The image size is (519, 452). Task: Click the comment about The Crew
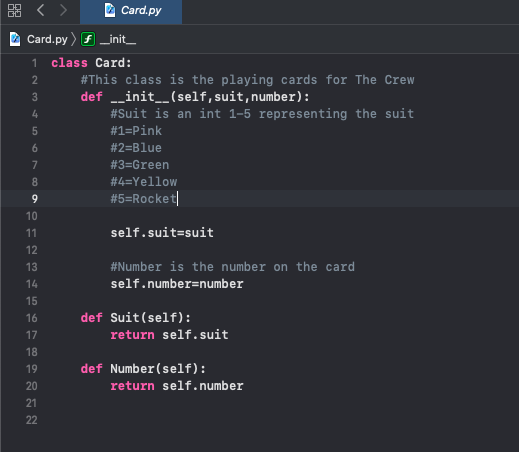coord(248,80)
